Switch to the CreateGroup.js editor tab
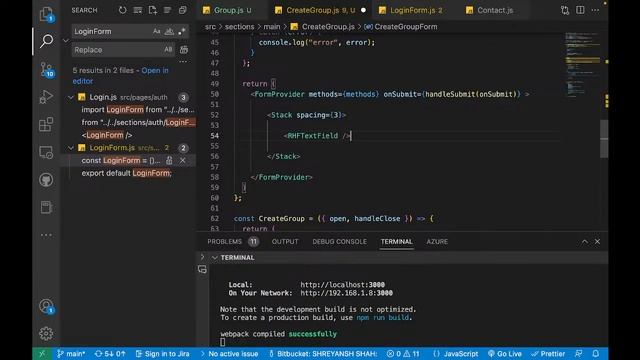 [x=320, y=10]
